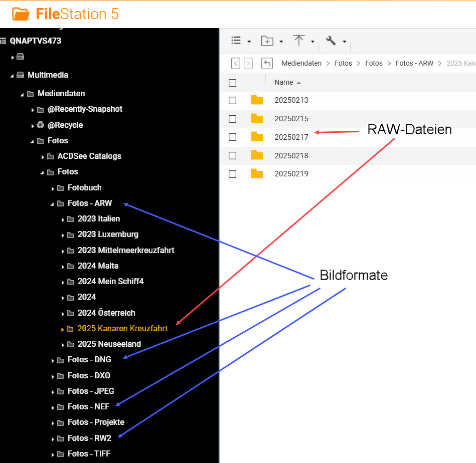This screenshot has height=463, width=476.
Task: Click the upload arrow icon
Action: [299, 41]
